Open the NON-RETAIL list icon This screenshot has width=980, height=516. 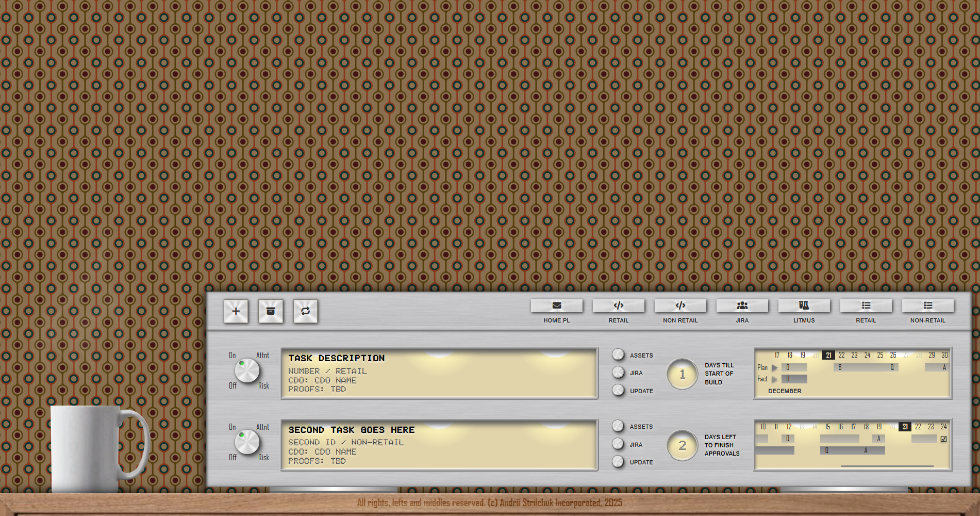pyautogui.click(x=928, y=305)
